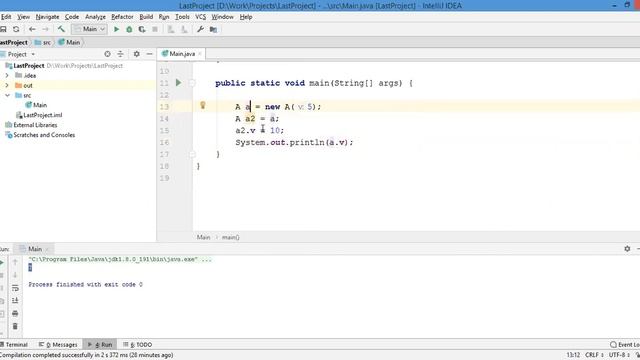The width and height of the screenshot is (640, 360).
Task: Click the Collapse All icon in Project panel
Action: point(120,54)
